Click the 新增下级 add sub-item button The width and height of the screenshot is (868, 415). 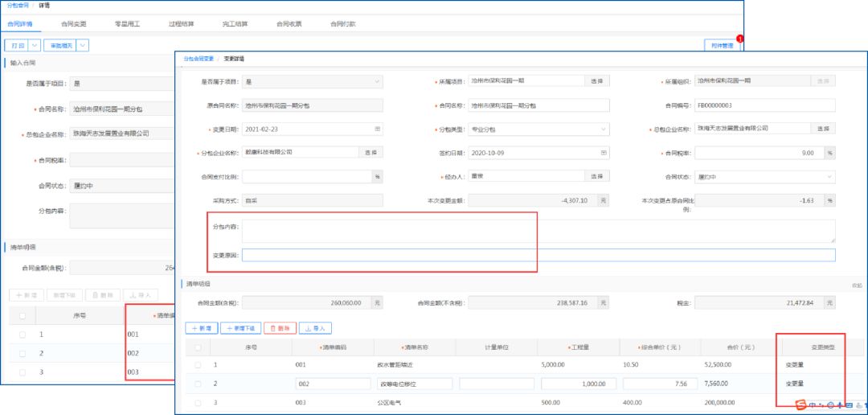(x=240, y=328)
